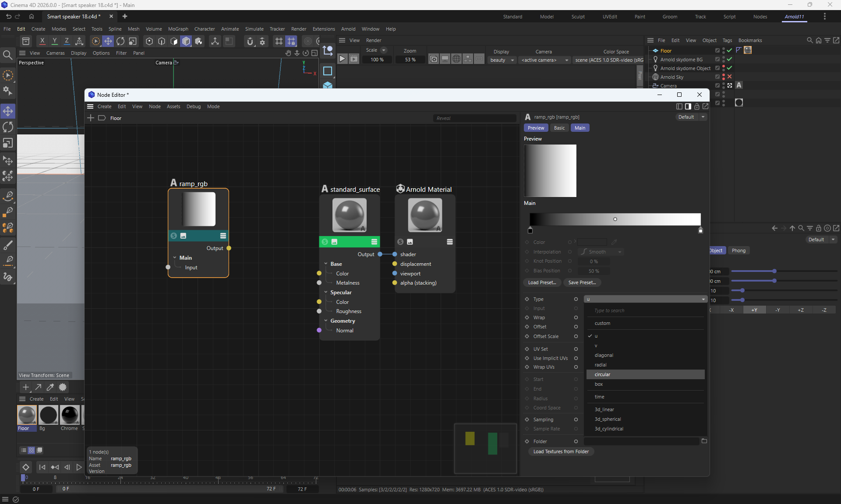Image resolution: width=841 pixels, height=504 pixels.
Task: Choose circular in the Type dropdown list
Action: [x=602, y=374]
